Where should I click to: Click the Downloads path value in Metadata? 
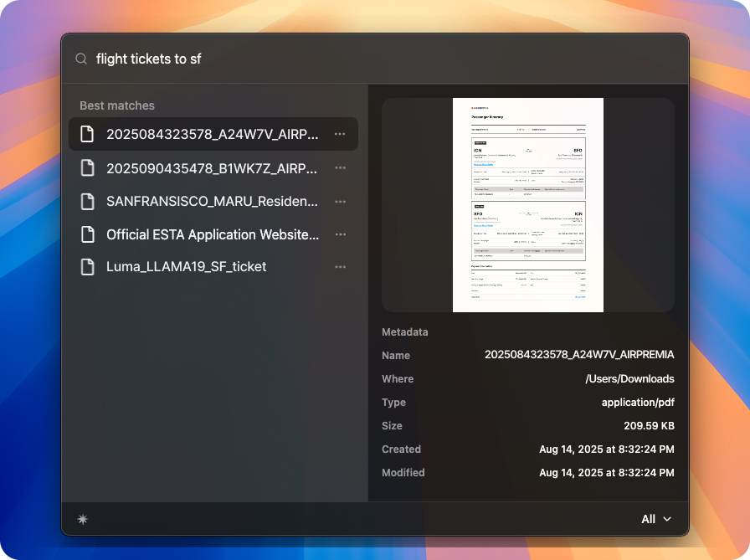629,378
